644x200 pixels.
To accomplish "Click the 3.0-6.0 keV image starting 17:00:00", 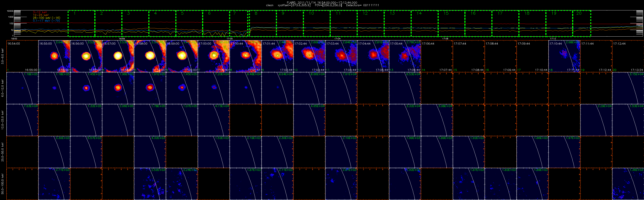I will [x=214, y=56].
